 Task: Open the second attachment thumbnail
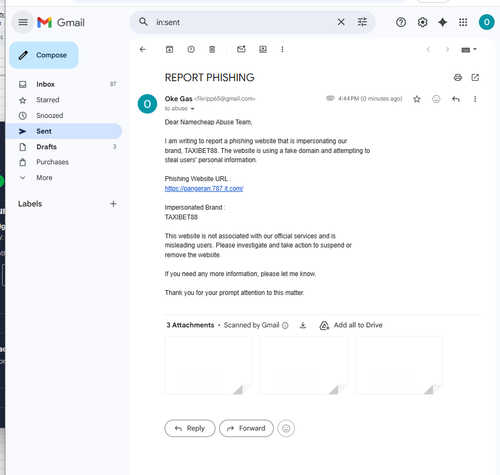(304, 365)
